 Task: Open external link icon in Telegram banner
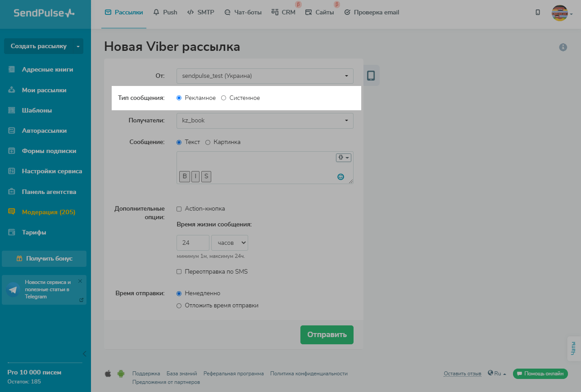pyautogui.click(x=81, y=300)
